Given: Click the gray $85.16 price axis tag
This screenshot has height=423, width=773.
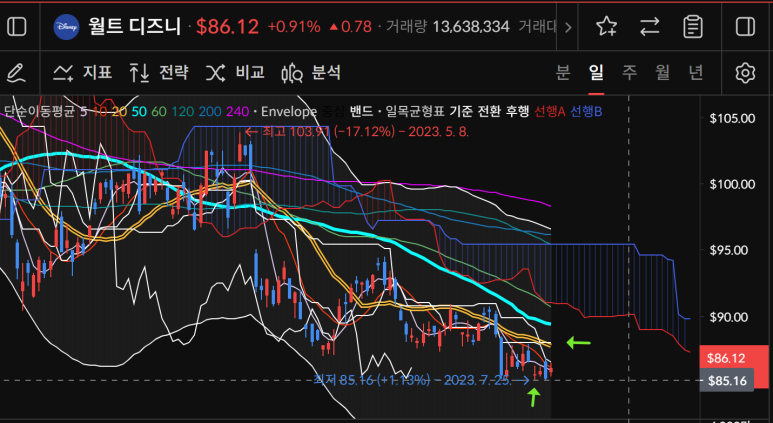Looking at the screenshot, I should pos(727,381).
